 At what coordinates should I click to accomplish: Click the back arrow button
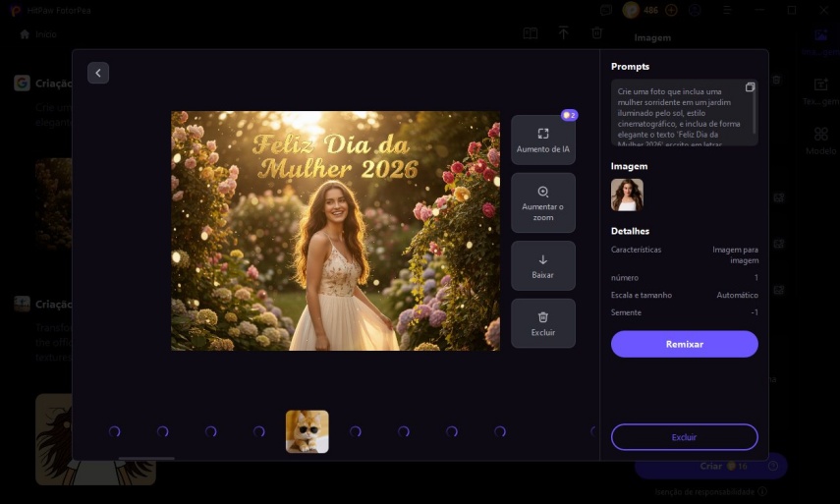98,73
